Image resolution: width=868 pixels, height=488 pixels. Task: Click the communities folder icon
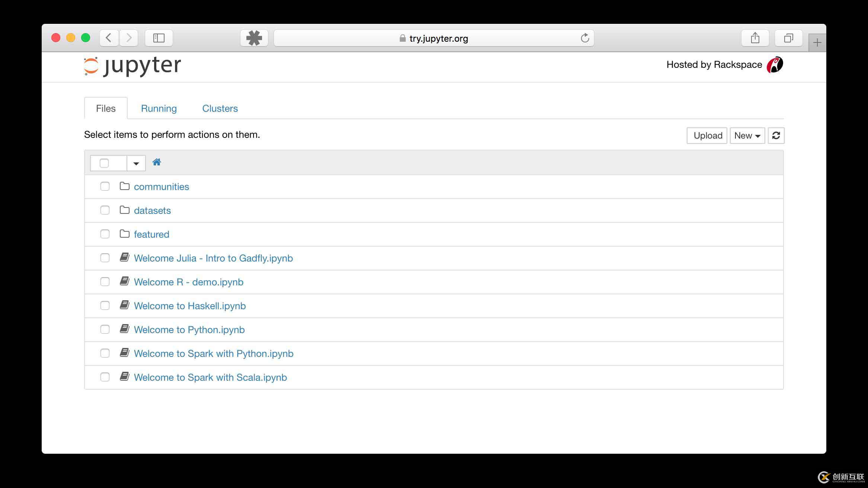pyautogui.click(x=125, y=186)
